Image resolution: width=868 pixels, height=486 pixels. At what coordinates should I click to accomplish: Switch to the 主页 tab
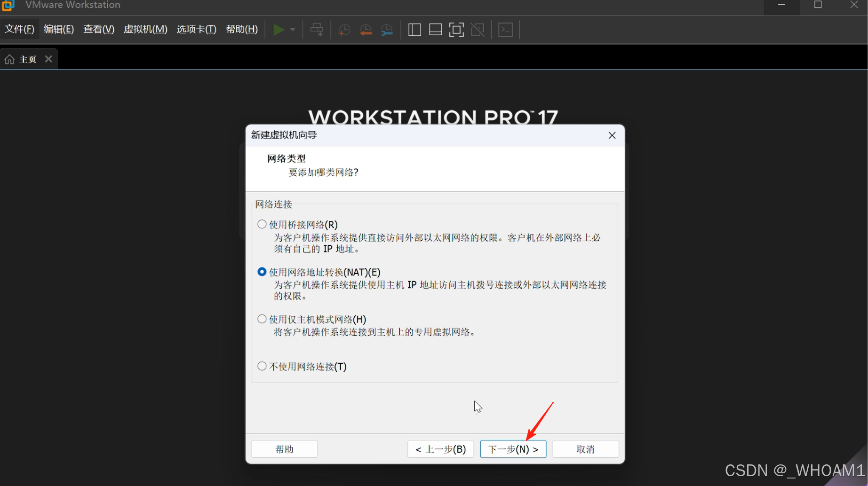(29, 59)
